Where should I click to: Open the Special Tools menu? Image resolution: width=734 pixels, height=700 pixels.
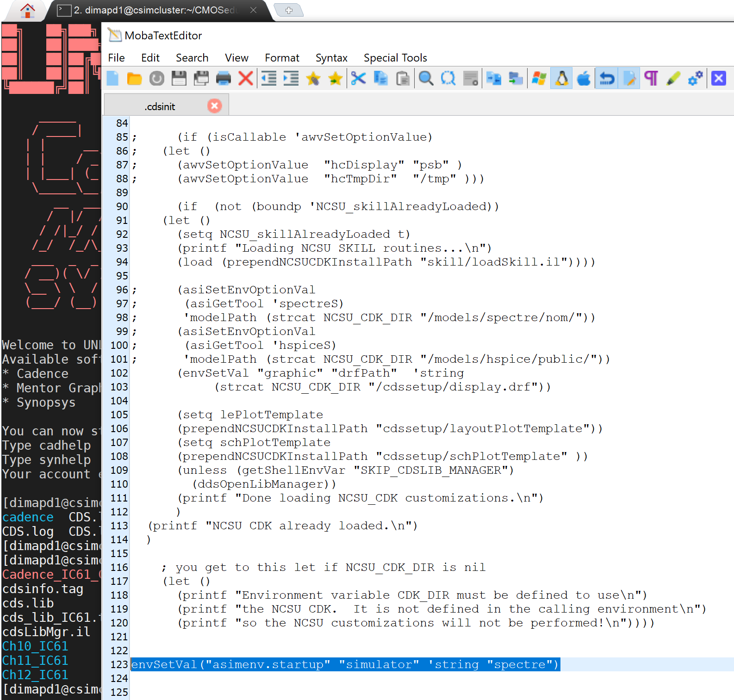click(395, 58)
